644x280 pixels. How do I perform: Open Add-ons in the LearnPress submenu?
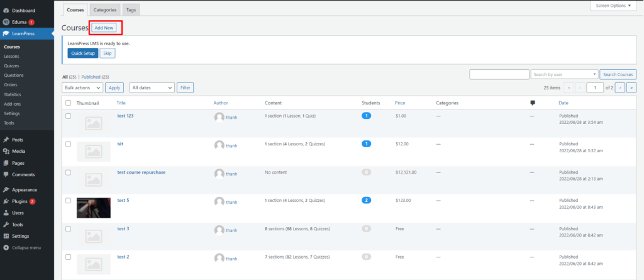tap(12, 104)
